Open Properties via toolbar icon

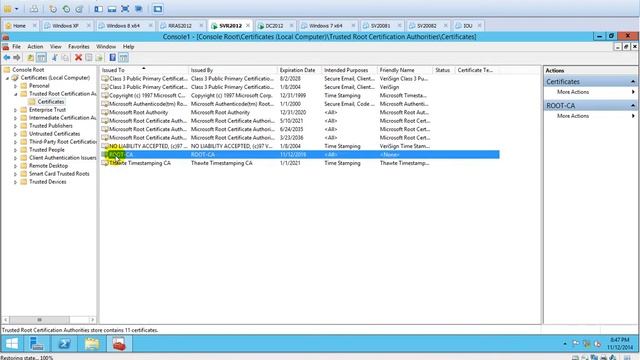pyautogui.click(x=89, y=58)
